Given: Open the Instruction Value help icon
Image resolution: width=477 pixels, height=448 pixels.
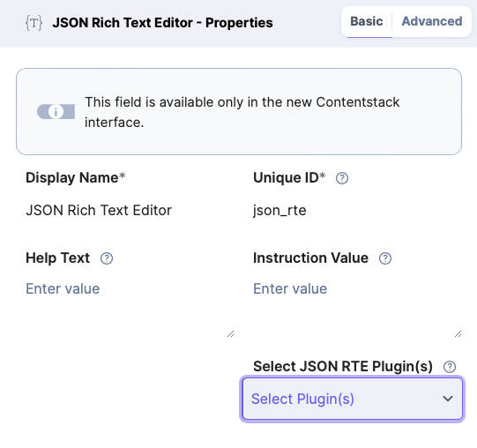Looking at the screenshot, I should click(x=385, y=258).
